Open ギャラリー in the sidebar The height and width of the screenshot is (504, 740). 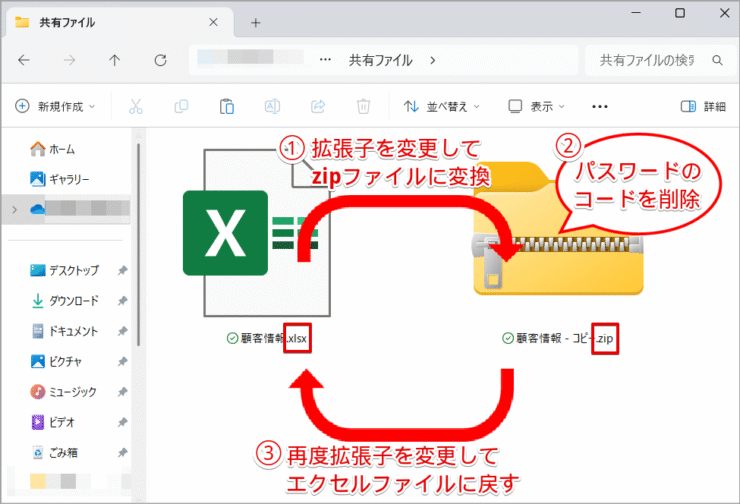[59, 179]
